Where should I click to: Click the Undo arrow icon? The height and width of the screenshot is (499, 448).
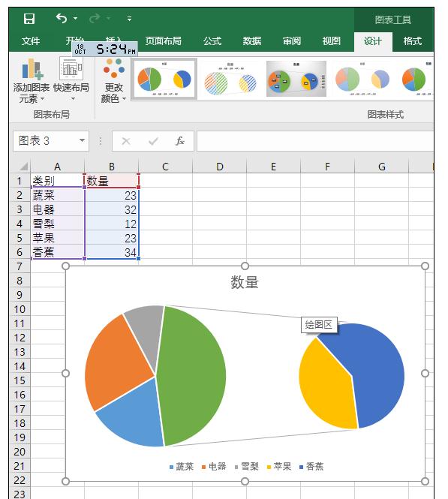pos(62,19)
